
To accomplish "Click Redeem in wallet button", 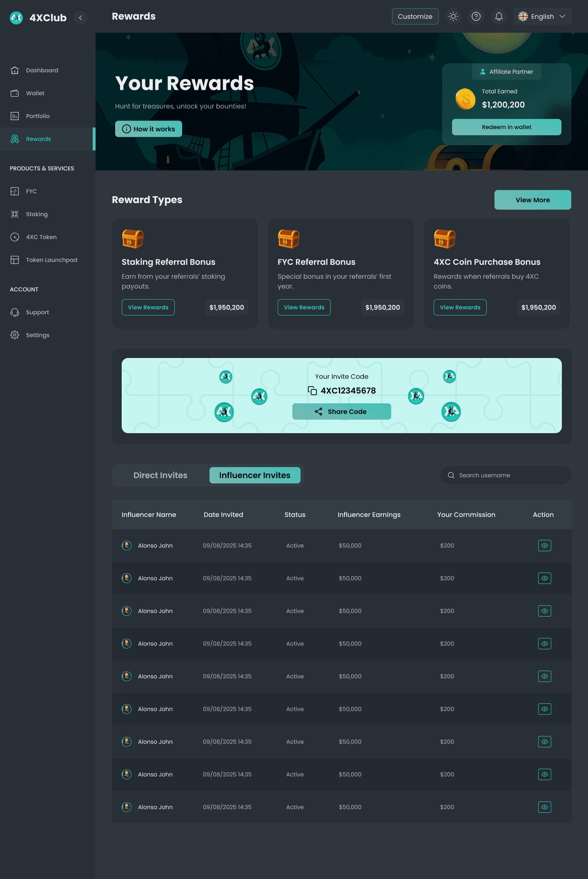I will pos(506,127).
